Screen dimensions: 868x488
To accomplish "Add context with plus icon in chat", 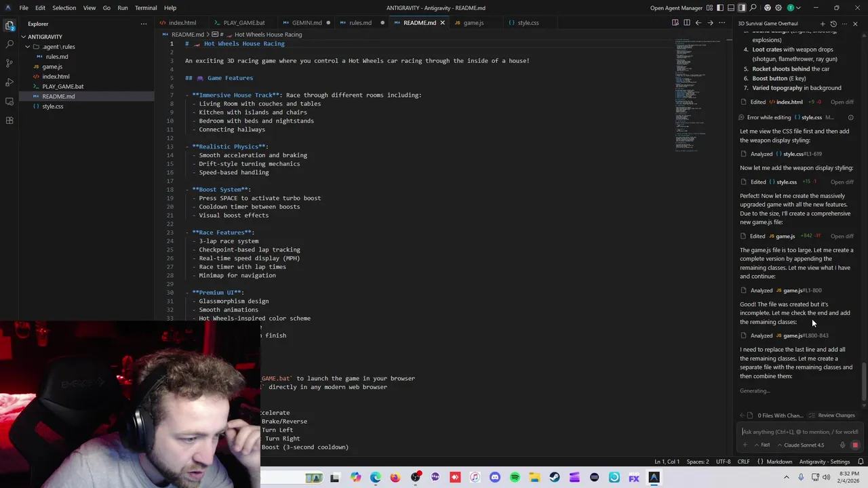I will click(745, 445).
